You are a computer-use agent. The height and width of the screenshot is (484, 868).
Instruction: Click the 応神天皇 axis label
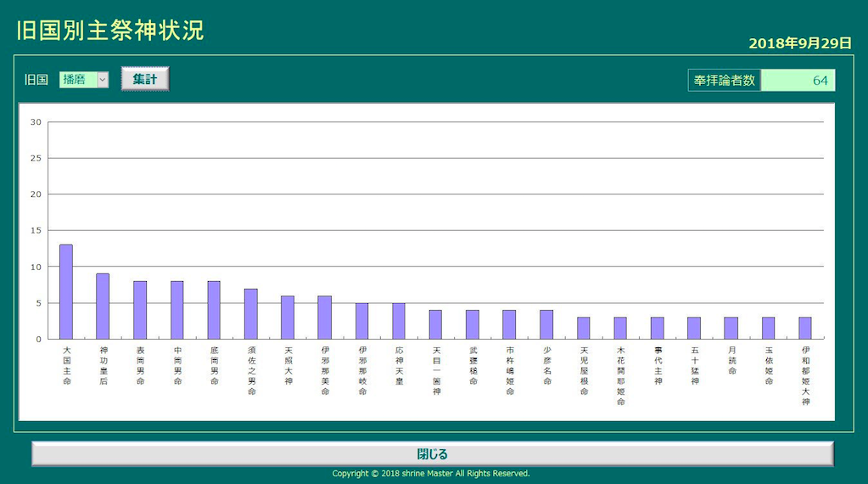pyautogui.click(x=399, y=365)
